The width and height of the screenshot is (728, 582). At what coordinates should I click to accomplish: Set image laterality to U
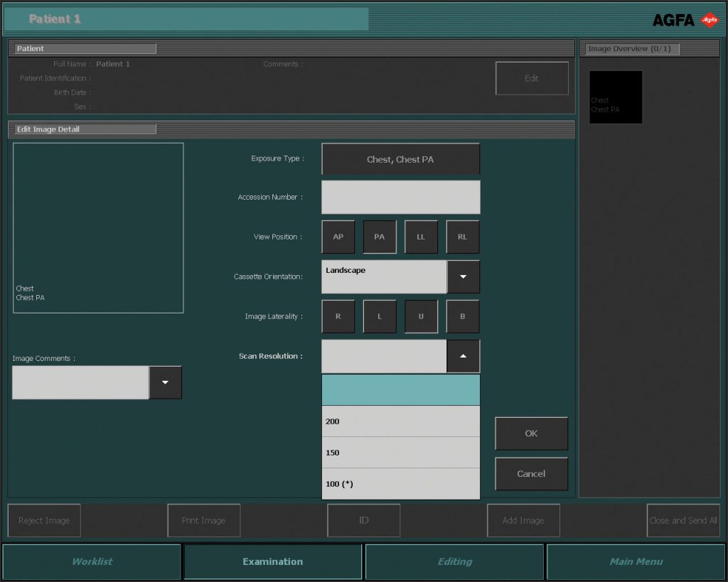point(421,317)
